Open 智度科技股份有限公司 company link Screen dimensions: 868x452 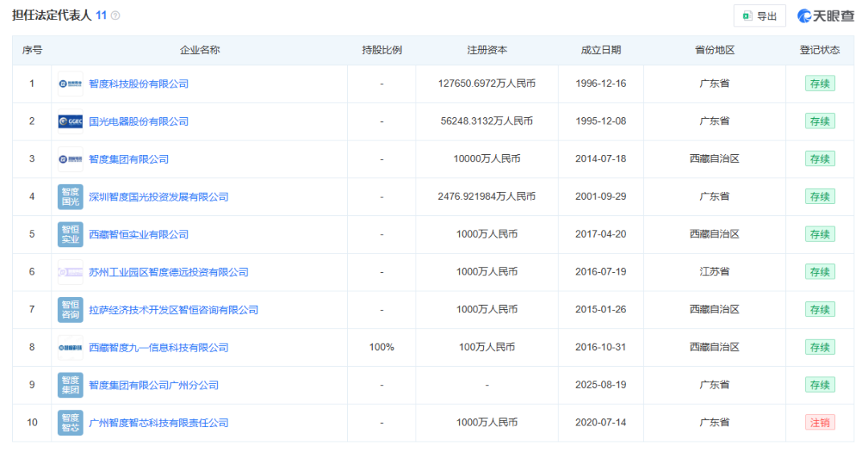tap(138, 83)
